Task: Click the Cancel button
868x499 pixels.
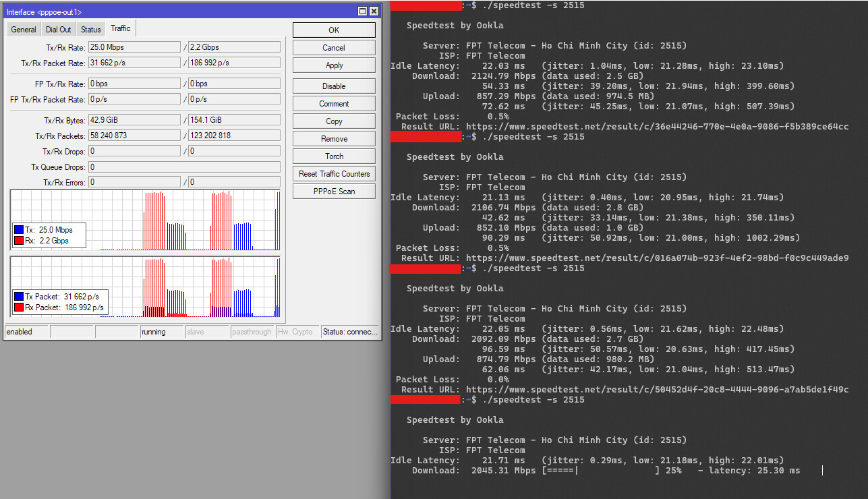Action: click(334, 48)
